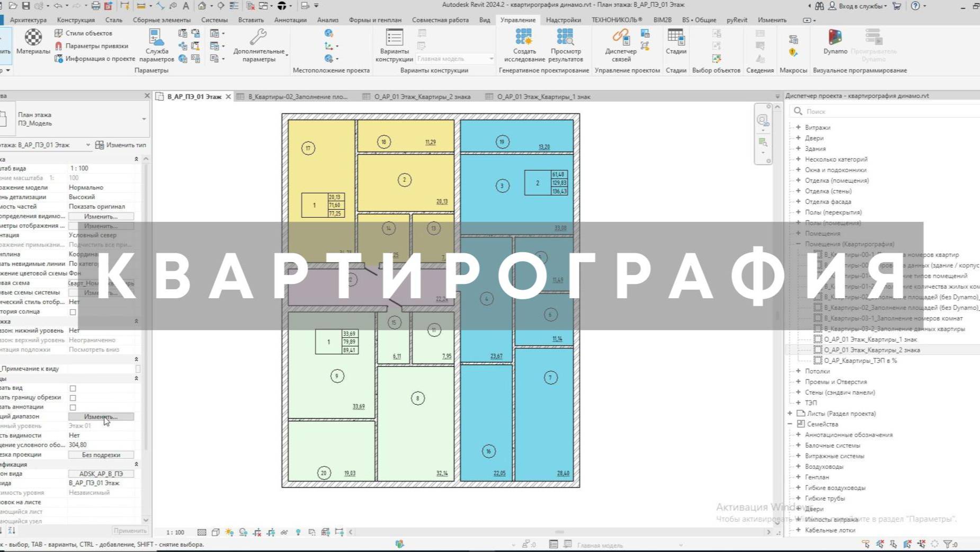The height and width of the screenshot is (552, 980).
Task: Click Create Study (Создать исследование)
Action: pos(524,46)
